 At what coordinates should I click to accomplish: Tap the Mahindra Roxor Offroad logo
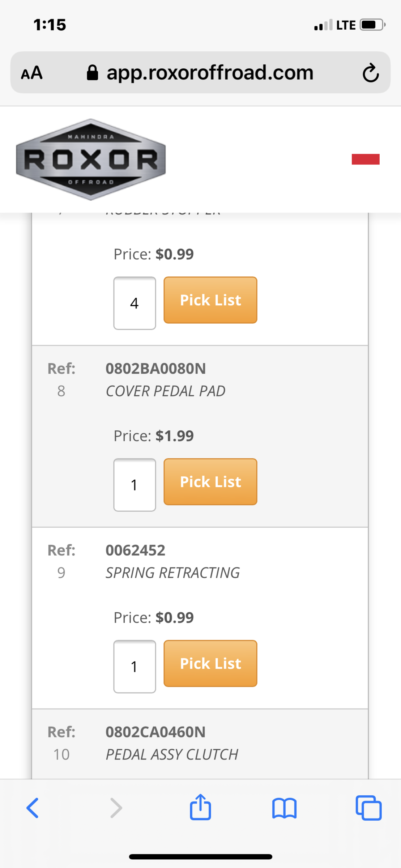pyautogui.click(x=91, y=159)
